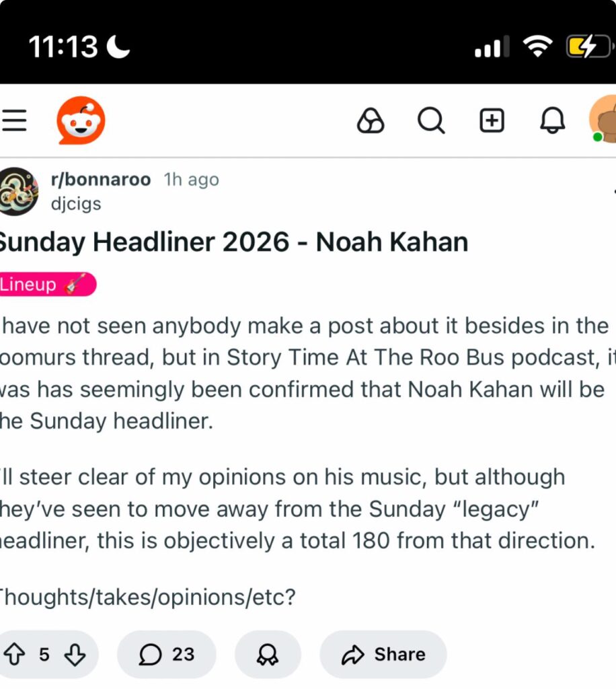Image resolution: width=616 pixels, height=689 pixels.
Task: Open the Reddit Answers icon
Action: (370, 121)
